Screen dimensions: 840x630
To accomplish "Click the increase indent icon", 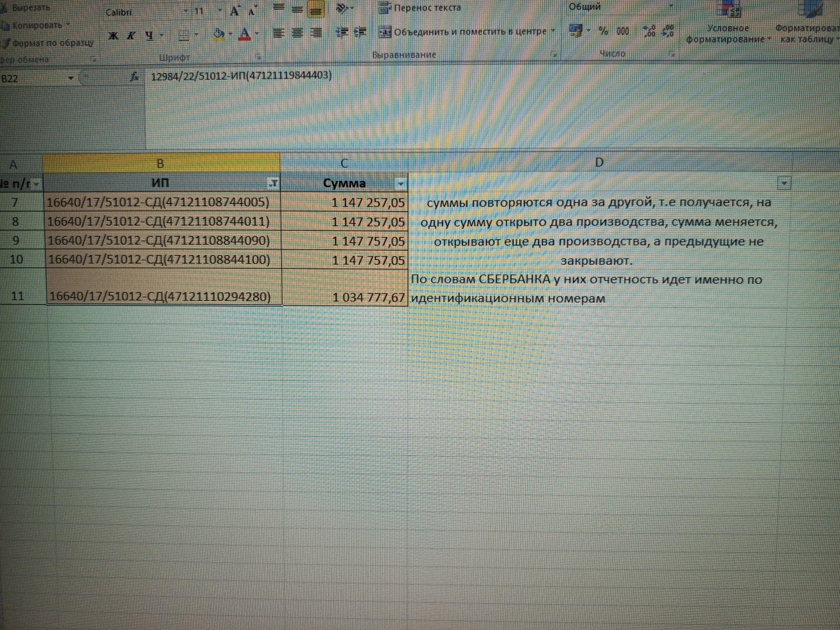I will [x=360, y=32].
